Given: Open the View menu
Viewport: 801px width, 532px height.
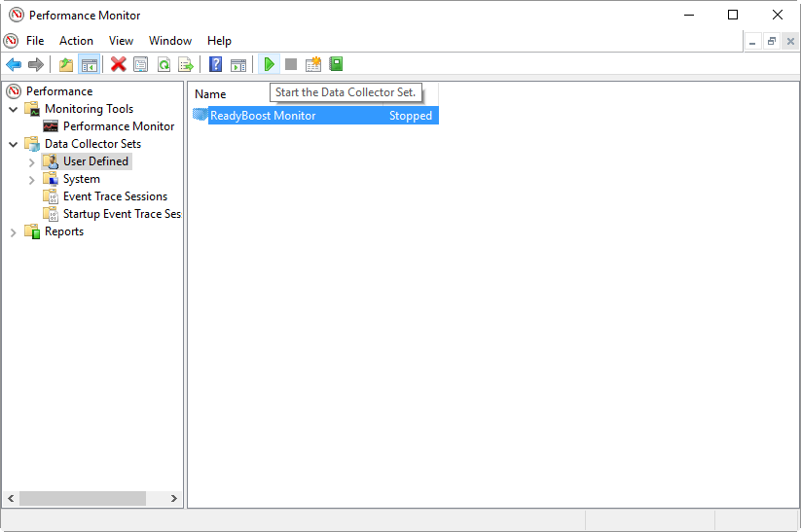Looking at the screenshot, I should coord(121,41).
